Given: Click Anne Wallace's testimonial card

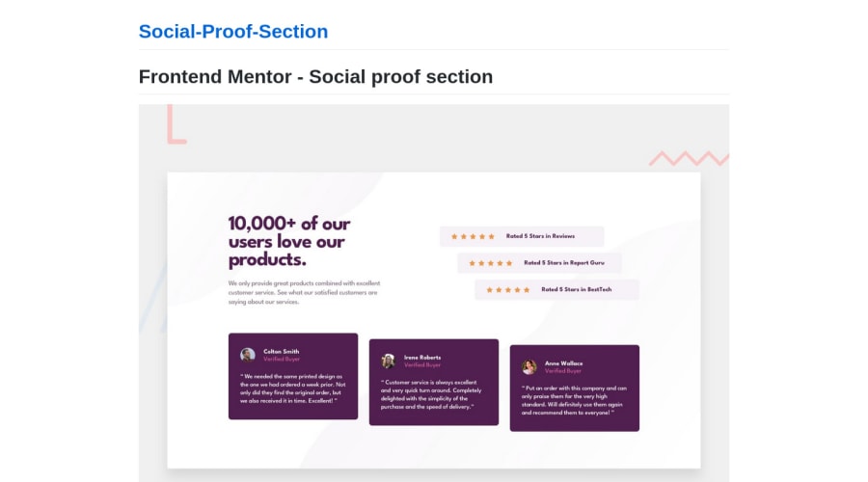Looking at the screenshot, I should pyautogui.click(x=574, y=388).
